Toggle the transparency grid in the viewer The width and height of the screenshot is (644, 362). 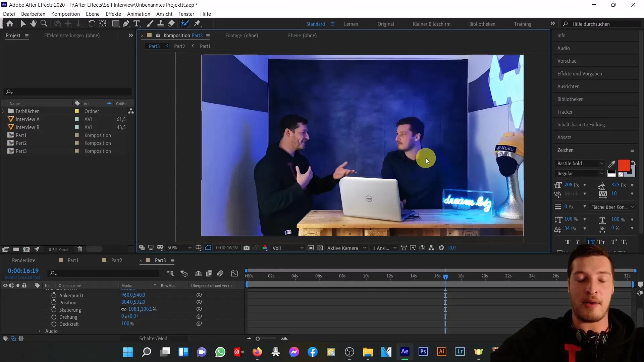coord(320,248)
